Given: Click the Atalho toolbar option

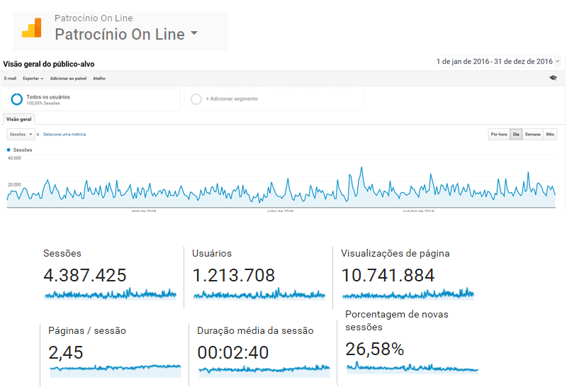Looking at the screenshot, I should pyautogui.click(x=99, y=79).
